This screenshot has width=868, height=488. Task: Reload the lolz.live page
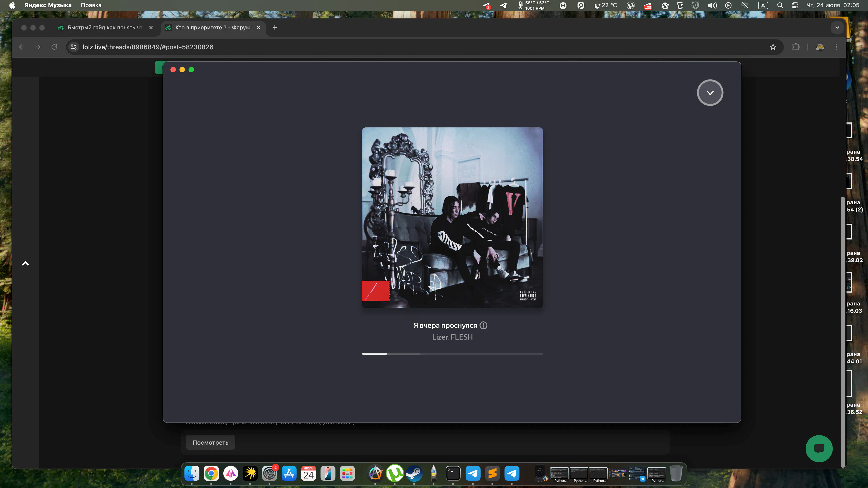54,47
